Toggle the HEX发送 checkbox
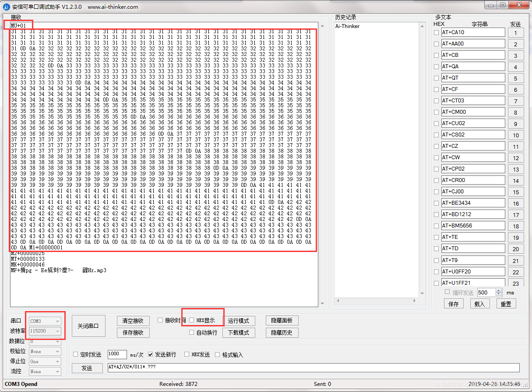 187,354
